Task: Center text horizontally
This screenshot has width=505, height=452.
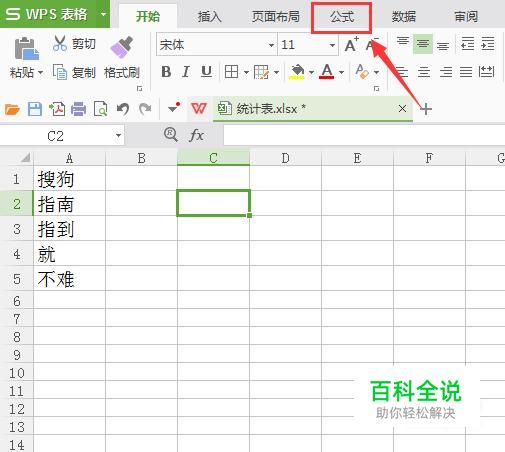Action: (x=424, y=72)
